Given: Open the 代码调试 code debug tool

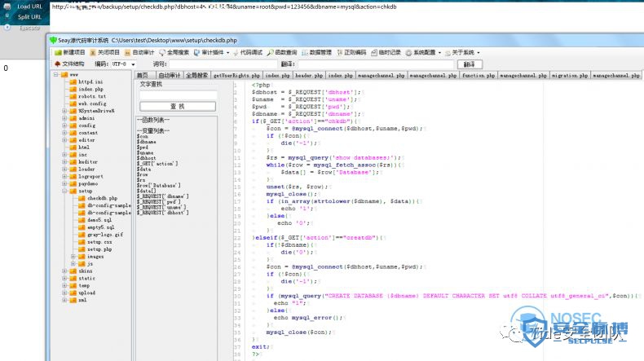Looking at the screenshot, I should pyautogui.click(x=248, y=53).
